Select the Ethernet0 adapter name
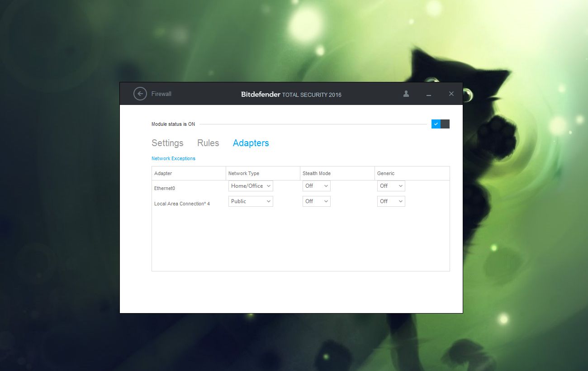588x371 pixels. pyautogui.click(x=165, y=188)
